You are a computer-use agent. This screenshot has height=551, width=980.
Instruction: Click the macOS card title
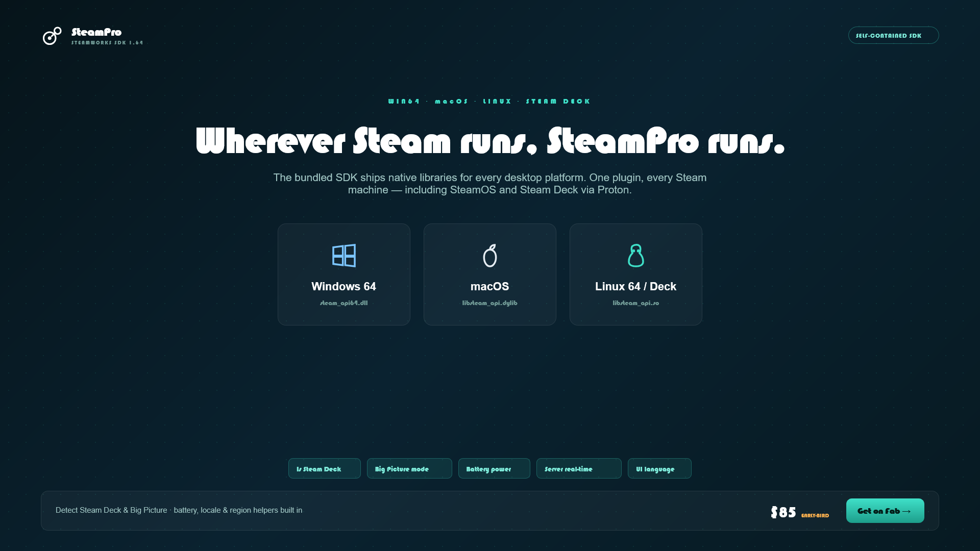point(490,287)
